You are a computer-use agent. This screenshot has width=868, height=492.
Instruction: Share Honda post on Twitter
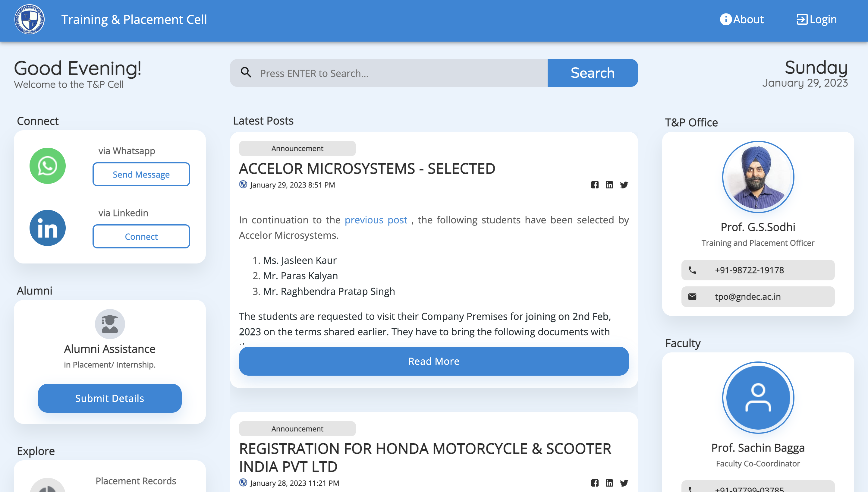624,483
